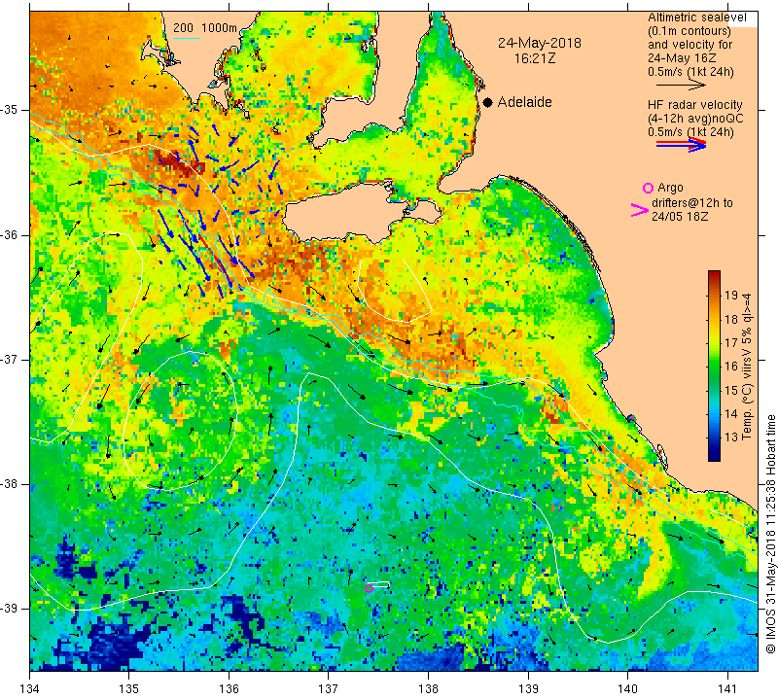Click the 'Adelaide' city label

(x=525, y=102)
